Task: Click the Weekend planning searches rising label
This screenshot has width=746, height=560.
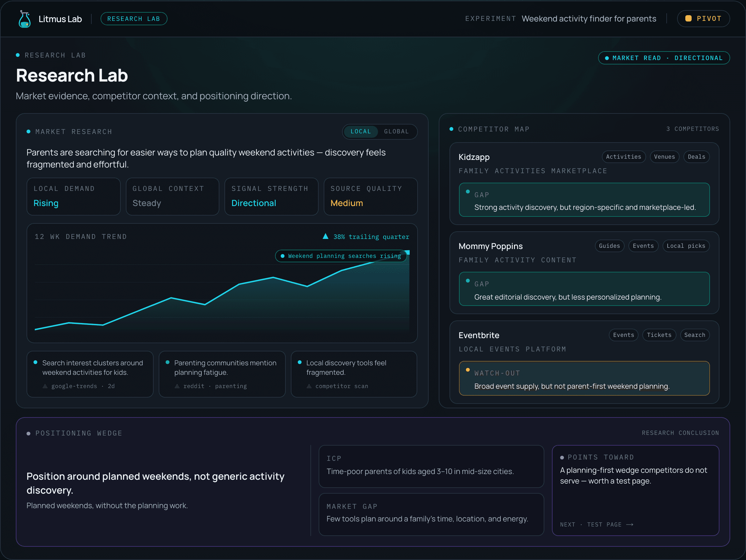Action: (x=341, y=256)
